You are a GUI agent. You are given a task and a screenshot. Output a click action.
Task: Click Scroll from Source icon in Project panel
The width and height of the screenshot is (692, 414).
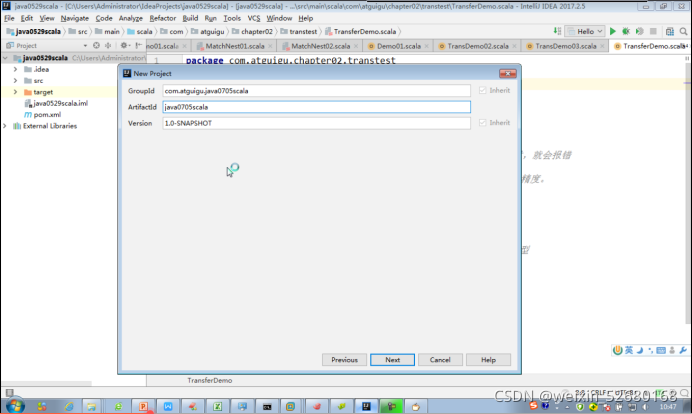click(96, 45)
